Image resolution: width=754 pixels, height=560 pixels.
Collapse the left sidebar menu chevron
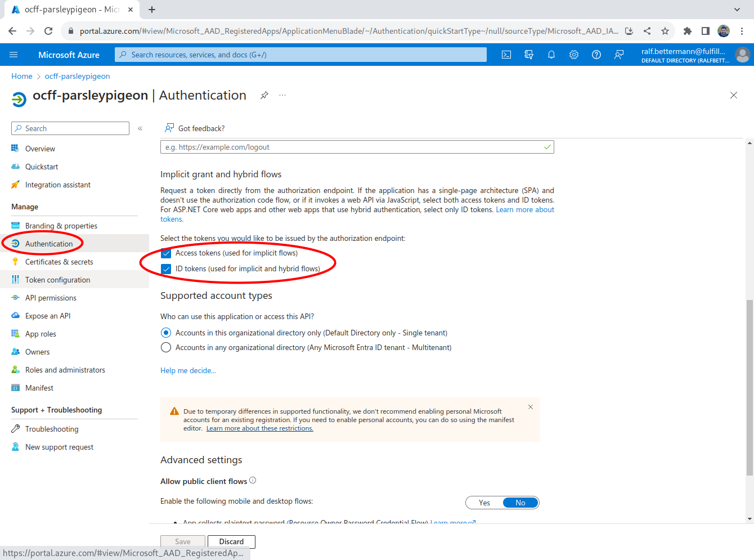(x=140, y=128)
